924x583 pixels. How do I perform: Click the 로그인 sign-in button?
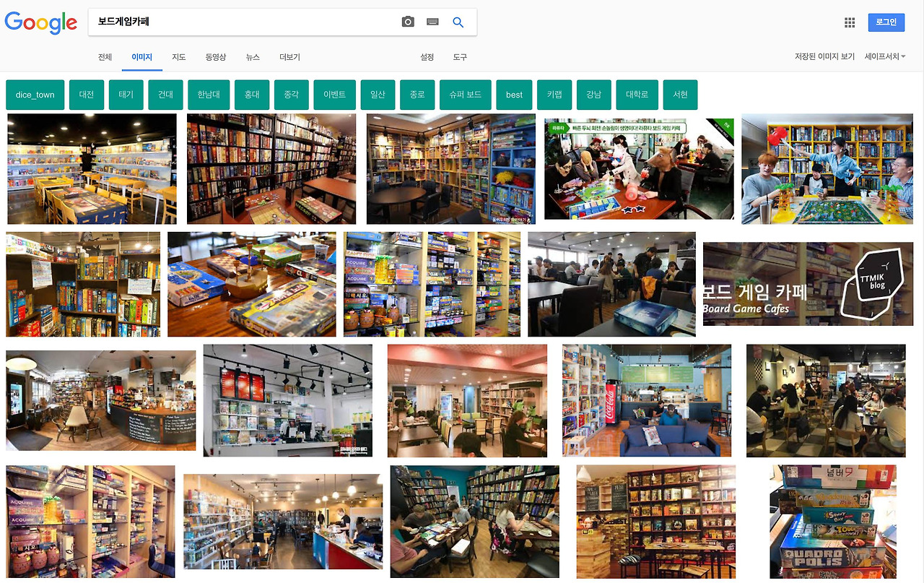point(886,22)
